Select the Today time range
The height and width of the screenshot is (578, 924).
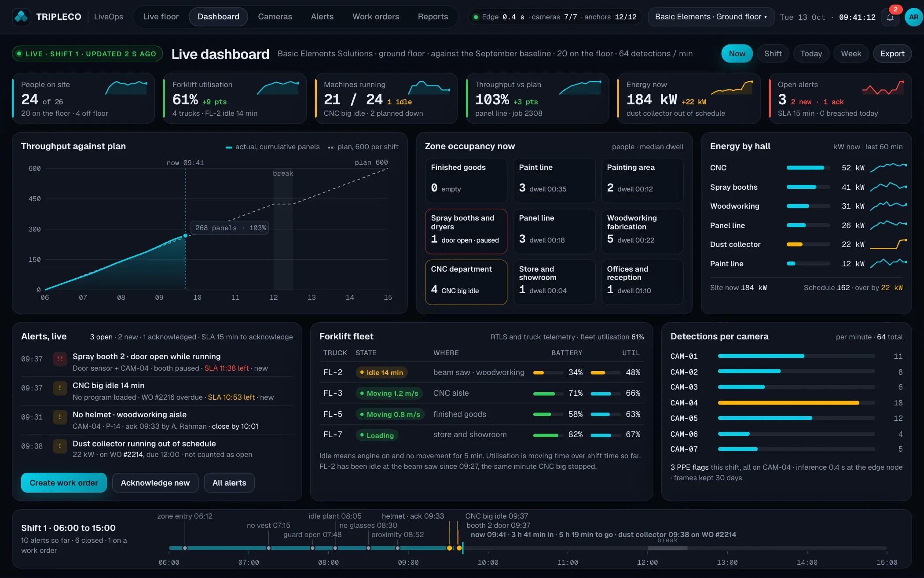point(811,54)
